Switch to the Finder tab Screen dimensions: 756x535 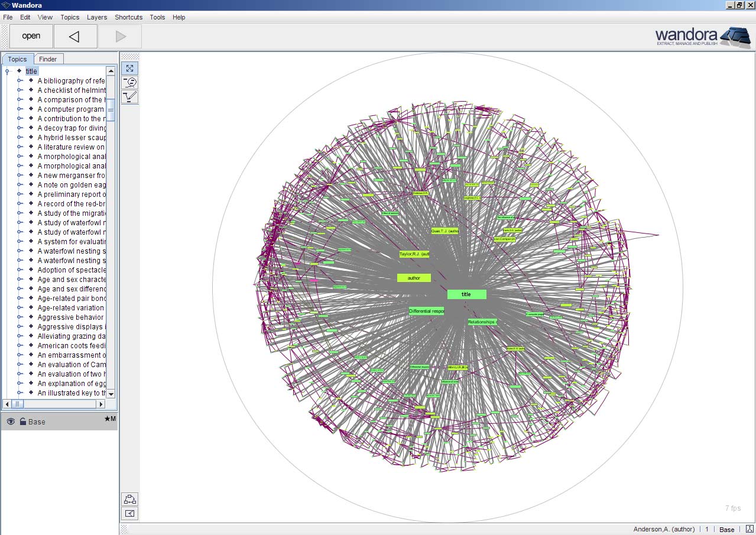coord(48,59)
